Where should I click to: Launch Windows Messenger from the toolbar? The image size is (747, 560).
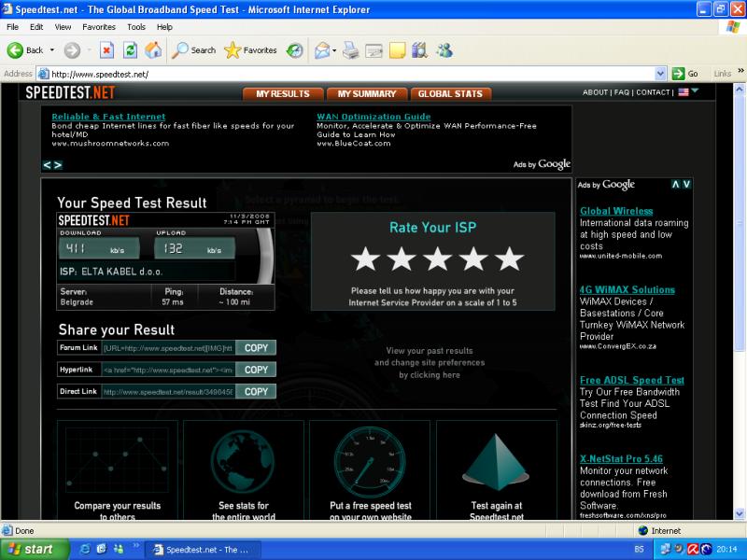click(444, 50)
